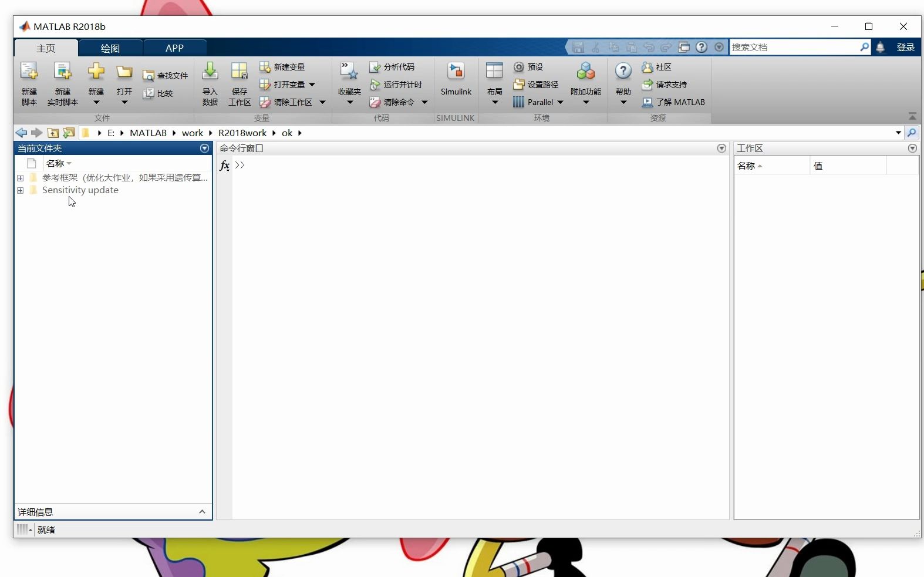Click the yellow plus 新建 icon

[x=96, y=72]
